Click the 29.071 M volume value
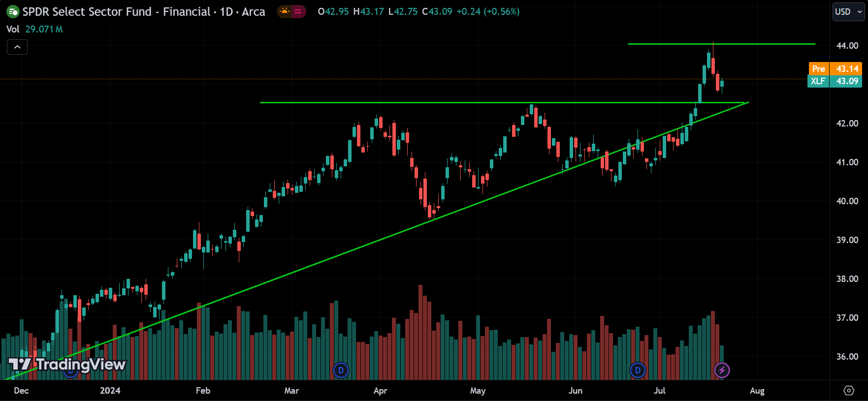 [44, 29]
